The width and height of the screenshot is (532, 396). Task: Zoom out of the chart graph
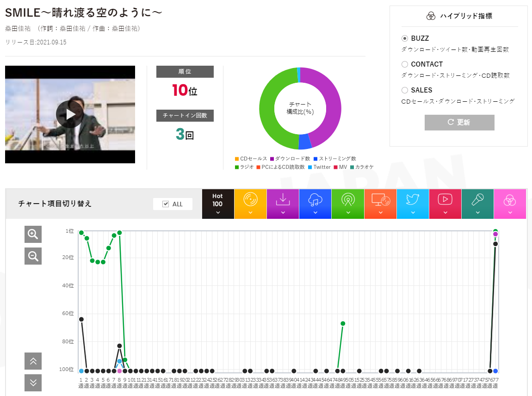(33, 256)
